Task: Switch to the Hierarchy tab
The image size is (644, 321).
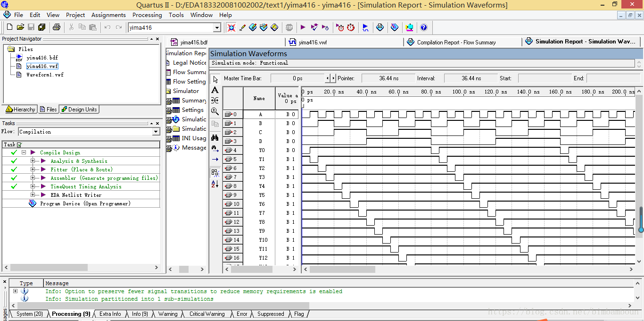Action: coord(20,110)
